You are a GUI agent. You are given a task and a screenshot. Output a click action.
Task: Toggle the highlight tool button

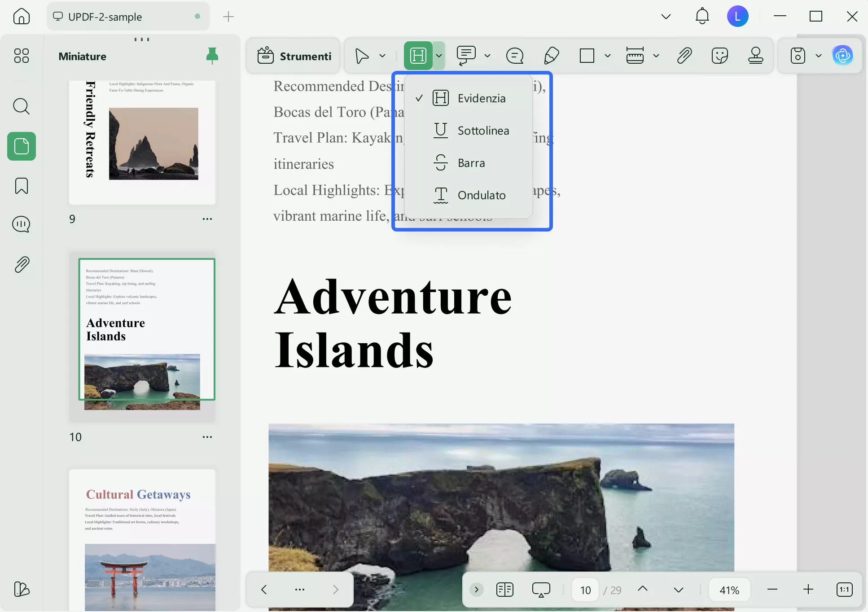coord(418,56)
